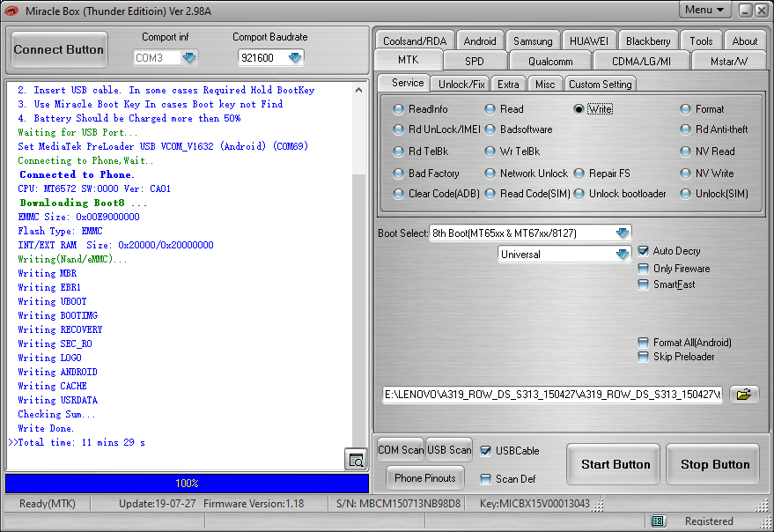Image resolution: width=774 pixels, height=532 pixels.
Task: Click the 'Total time: 11 mins 29 s' line
Action: (81, 442)
